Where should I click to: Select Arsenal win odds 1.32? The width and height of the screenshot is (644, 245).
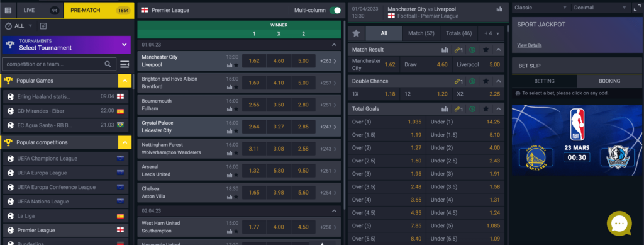click(x=254, y=171)
